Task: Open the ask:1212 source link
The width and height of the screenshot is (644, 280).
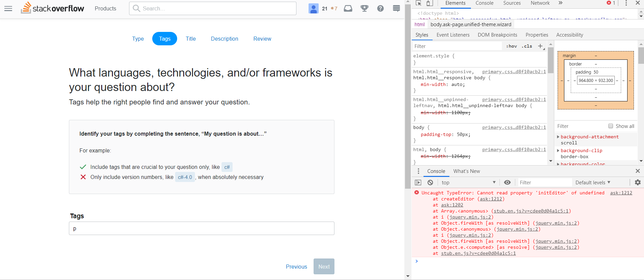Action: [x=621, y=193]
